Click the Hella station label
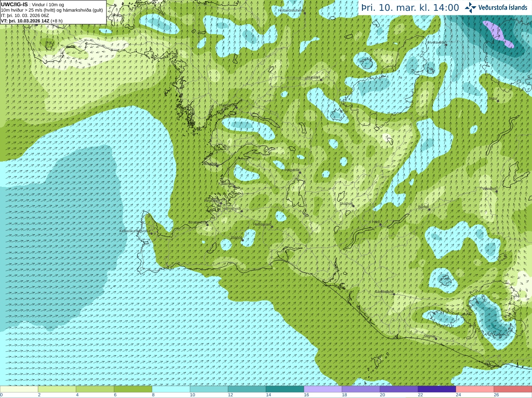 376,222
